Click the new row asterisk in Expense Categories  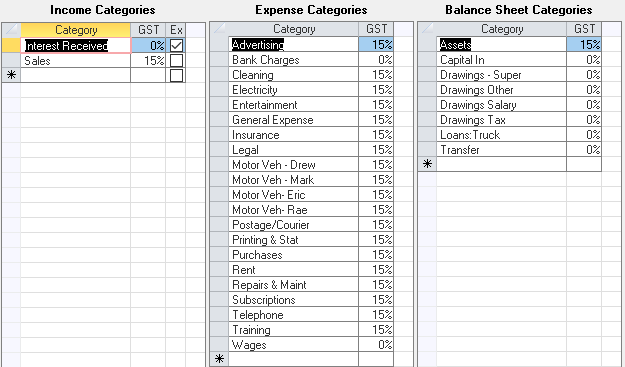[x=219, y=359]
